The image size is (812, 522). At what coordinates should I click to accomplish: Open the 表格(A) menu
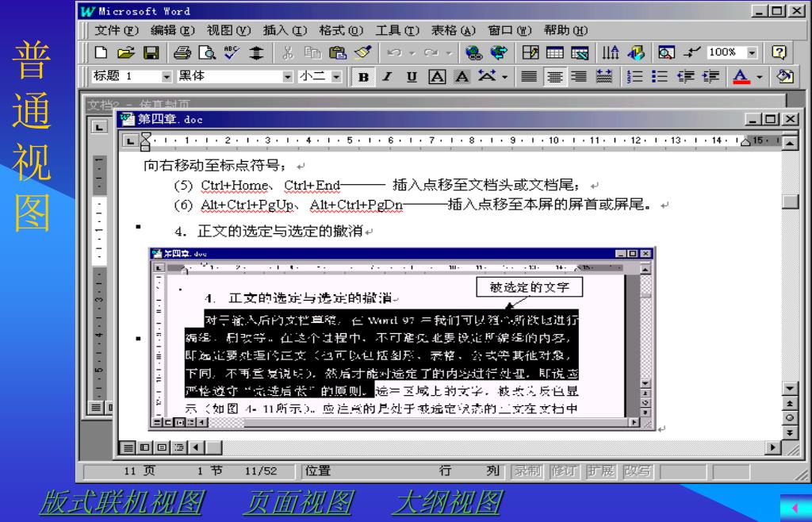(453, 31)
